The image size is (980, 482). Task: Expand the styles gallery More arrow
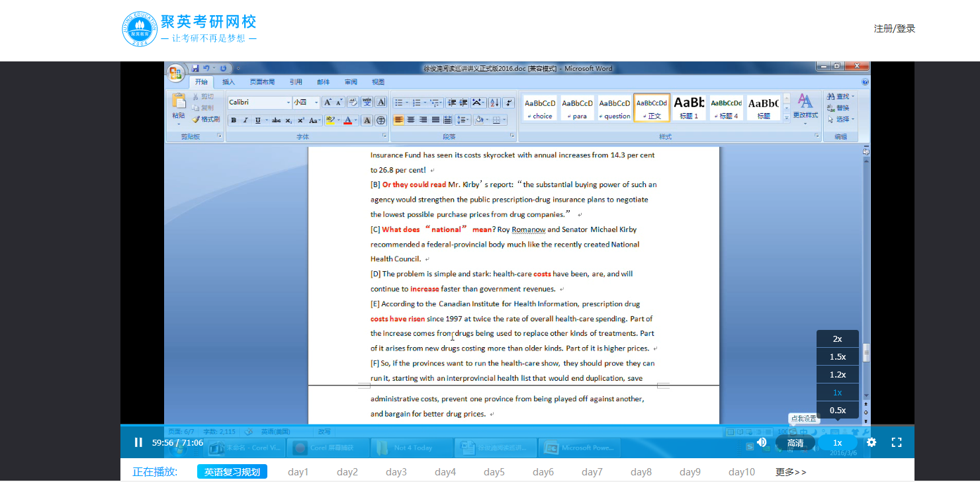(x=787, y=118)
